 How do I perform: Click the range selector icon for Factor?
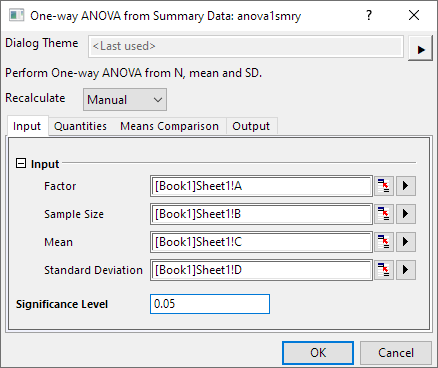click(x=384, y=186)
